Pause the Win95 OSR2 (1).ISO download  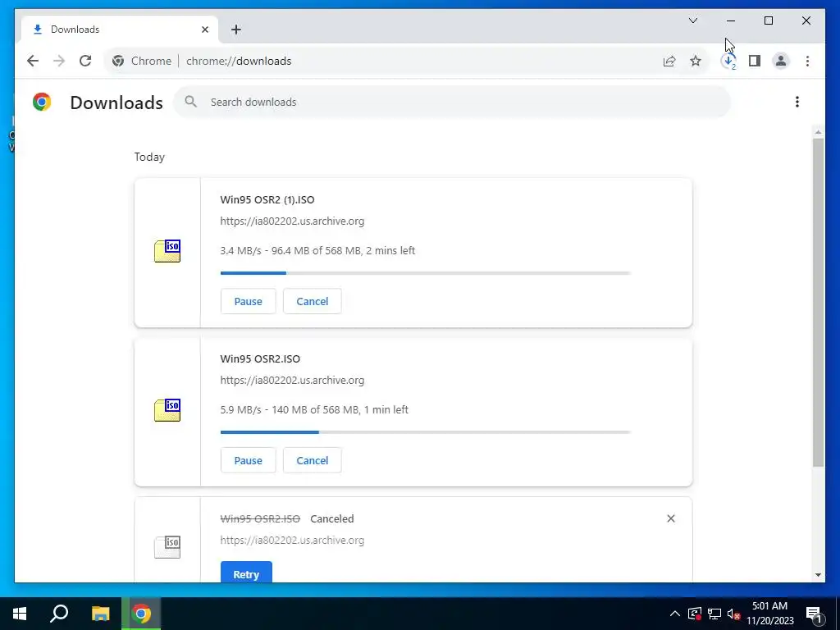tap(248, 301)
